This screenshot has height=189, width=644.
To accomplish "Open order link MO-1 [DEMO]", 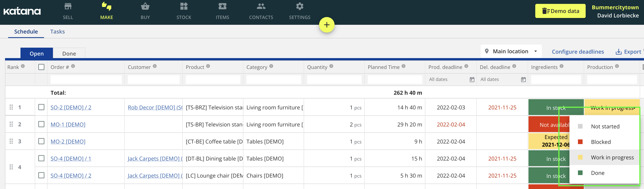I will (68, 124).
